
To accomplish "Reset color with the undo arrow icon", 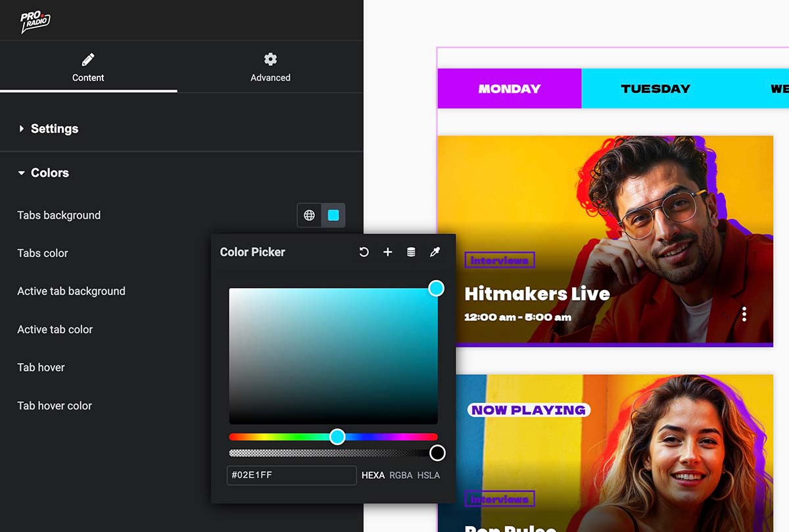I will point(364,252).
